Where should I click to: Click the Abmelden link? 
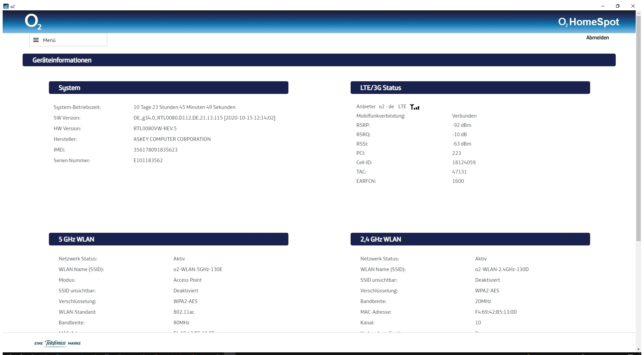597,38
